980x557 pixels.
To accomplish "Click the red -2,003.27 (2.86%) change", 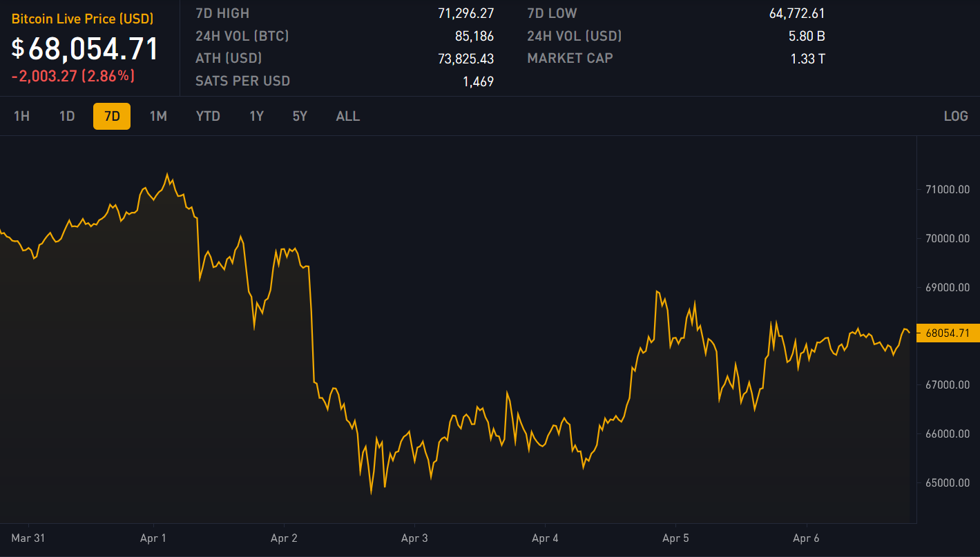I will [x=73, y=77].
